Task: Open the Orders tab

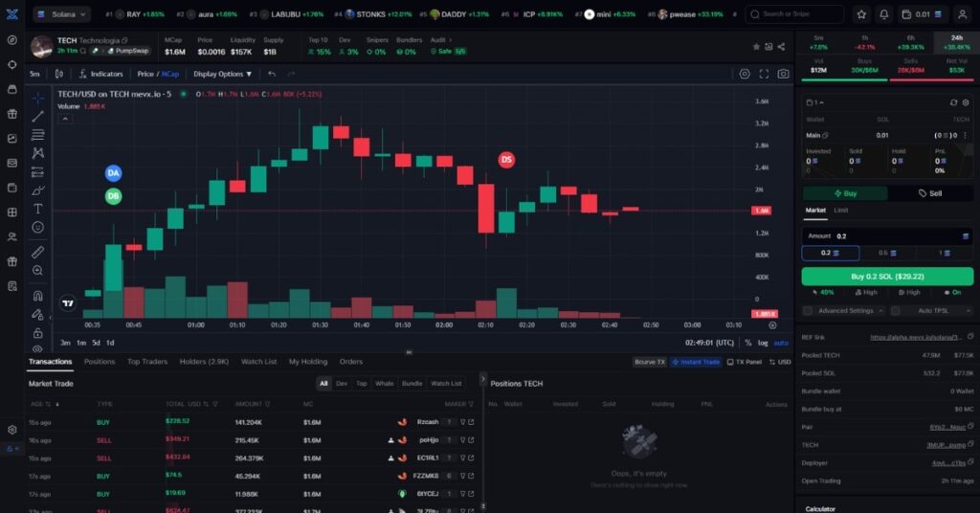Action: pyautogui.click(x=350, y=362)
